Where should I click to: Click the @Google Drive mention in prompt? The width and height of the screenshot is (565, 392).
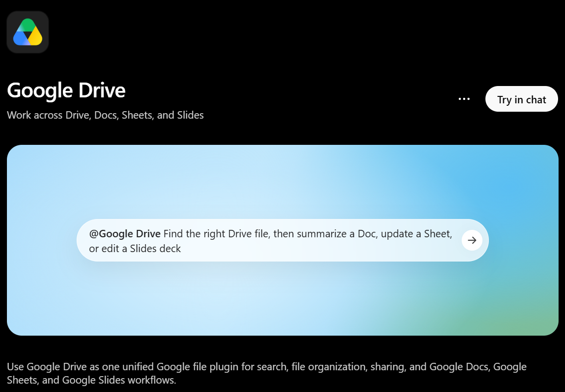tap(125, 234)
